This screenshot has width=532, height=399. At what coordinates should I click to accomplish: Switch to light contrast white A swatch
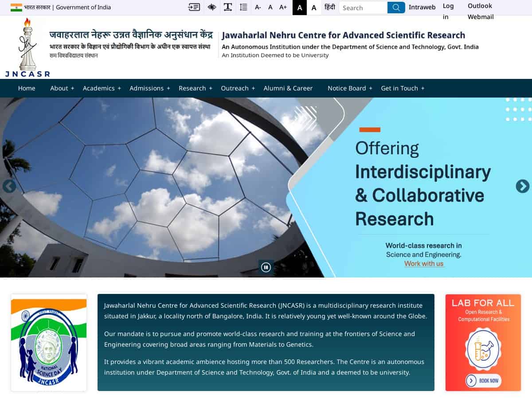314,8
